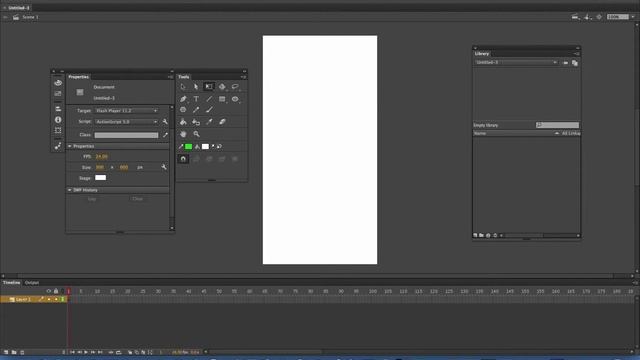Toggle show or hide all layers eye

click(49, 291)
